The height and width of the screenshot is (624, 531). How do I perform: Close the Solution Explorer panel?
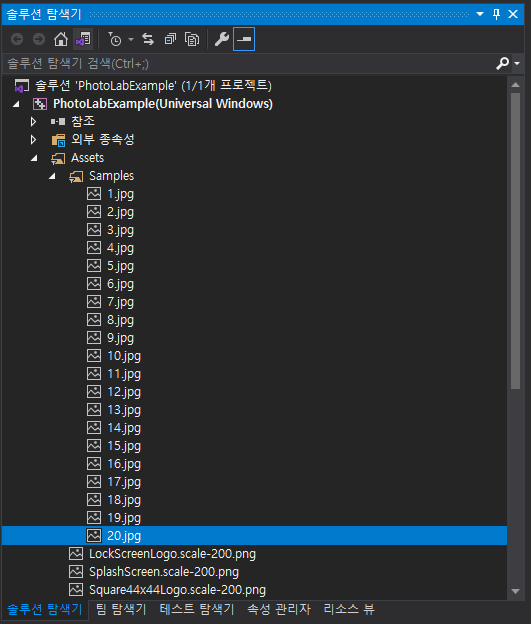click(513, 14)
